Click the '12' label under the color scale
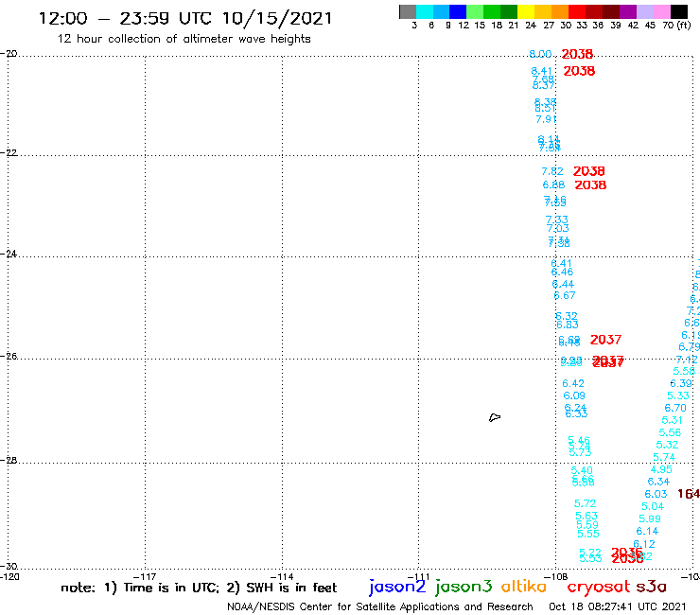Screen dimensions: 700x615 point(464,26)
